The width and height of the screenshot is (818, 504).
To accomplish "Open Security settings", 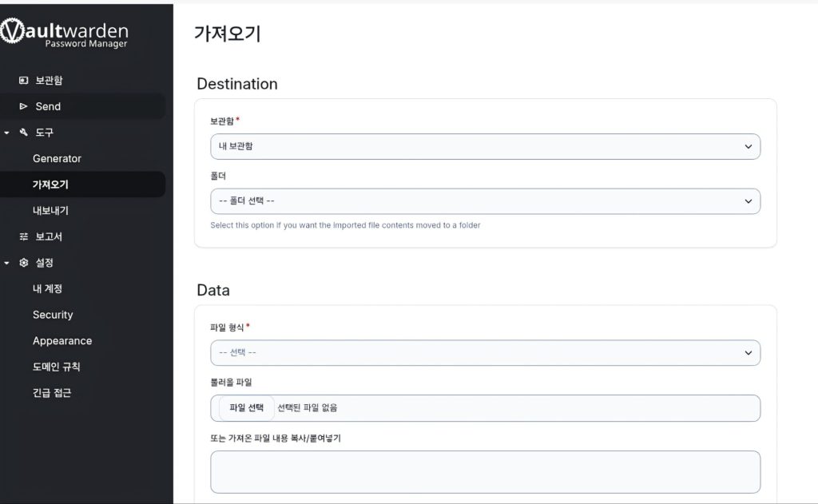I will (x=53, y=315).
